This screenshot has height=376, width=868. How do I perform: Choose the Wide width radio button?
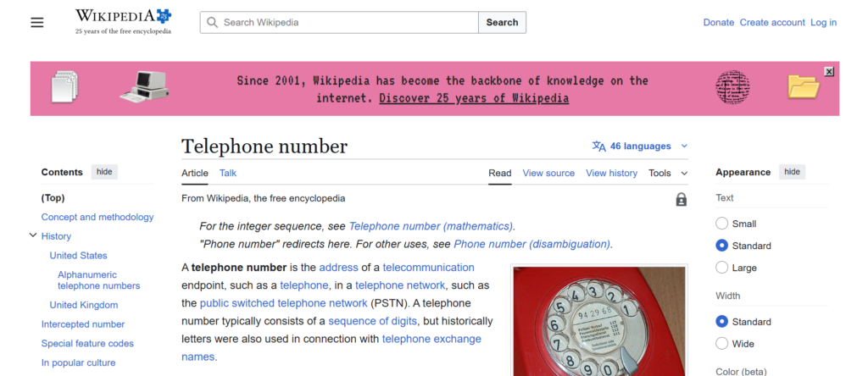coord(722,344)
